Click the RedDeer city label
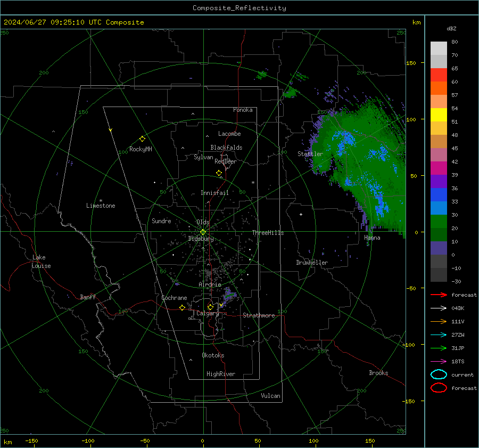The image size is (479, 448). [226, 161]
